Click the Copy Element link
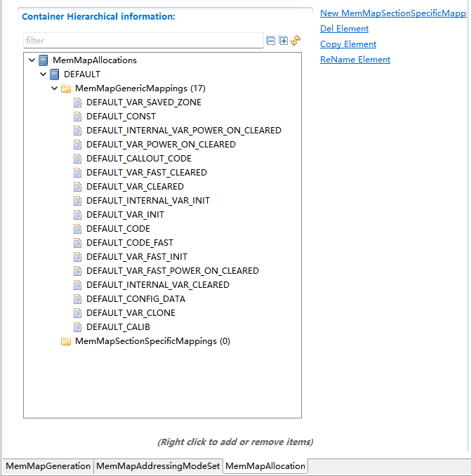Viewport: 471px width, 476px height. (348, 44)
